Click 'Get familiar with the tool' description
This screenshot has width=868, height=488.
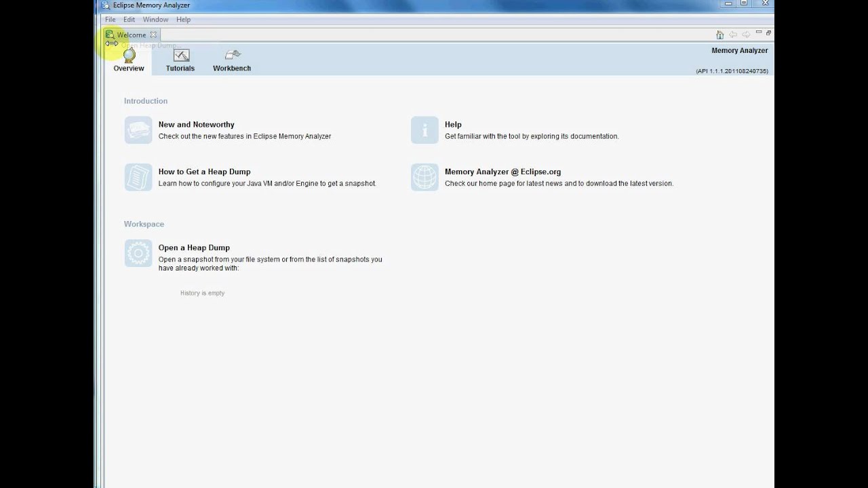pos(532,136)
